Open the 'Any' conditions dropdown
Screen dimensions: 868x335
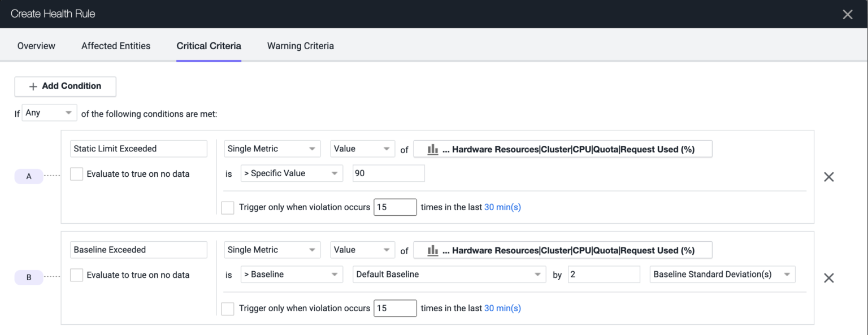point(49,113)
